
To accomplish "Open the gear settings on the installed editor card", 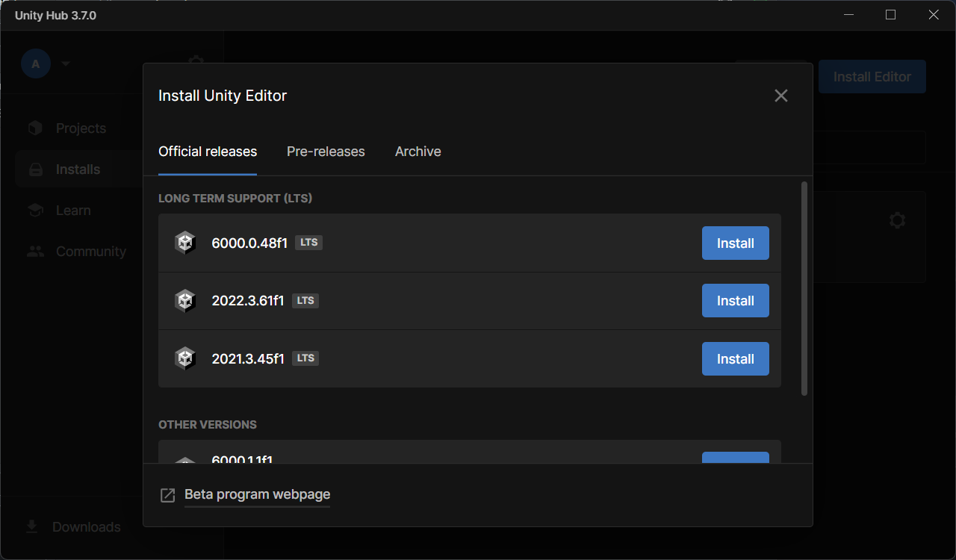I will [x=898, y=221].
